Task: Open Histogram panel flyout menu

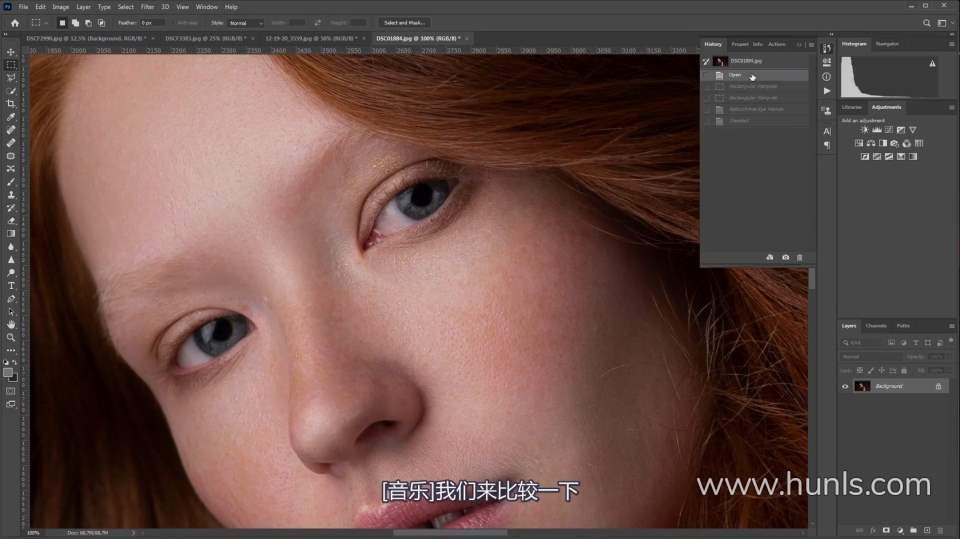Action: coord(951,44)
